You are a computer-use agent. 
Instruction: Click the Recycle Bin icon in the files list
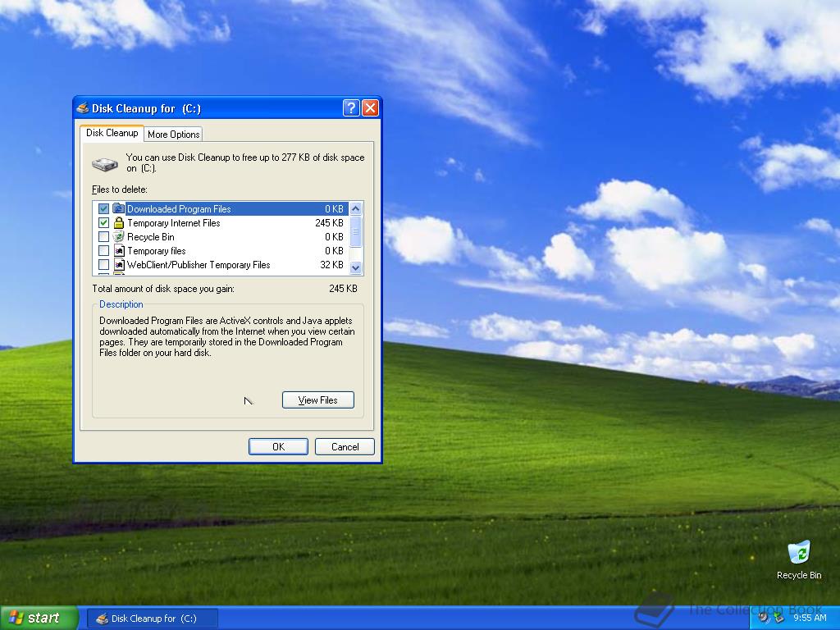click(x=118, y=237)
